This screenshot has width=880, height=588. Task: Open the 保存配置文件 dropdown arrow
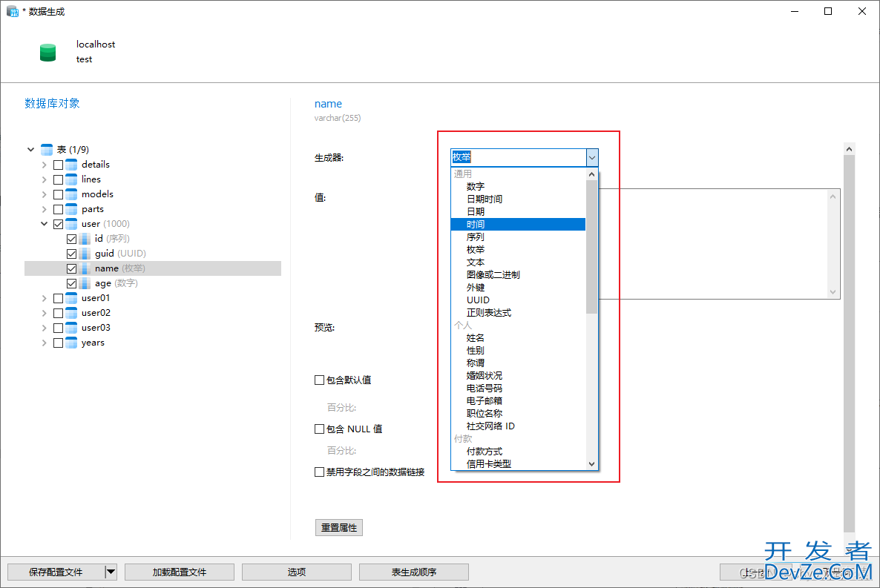[111, 572]
